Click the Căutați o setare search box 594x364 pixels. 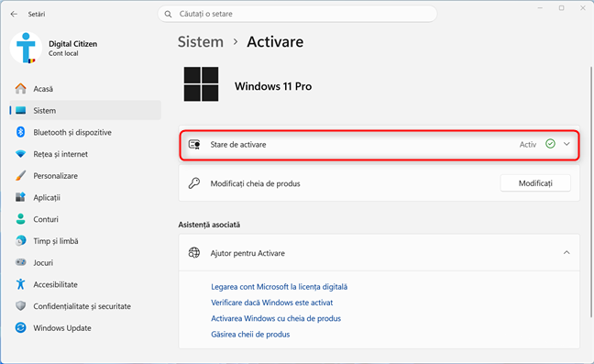tap(297, 14)
